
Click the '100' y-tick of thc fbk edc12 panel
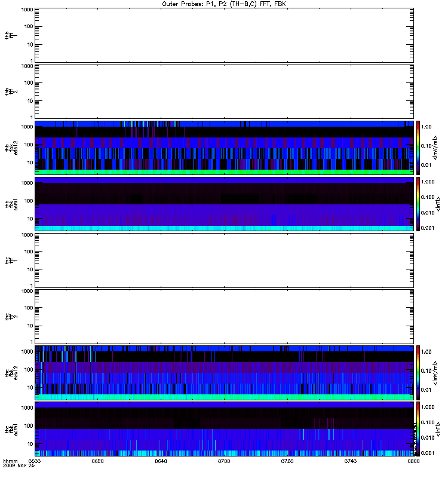[29, 369]
